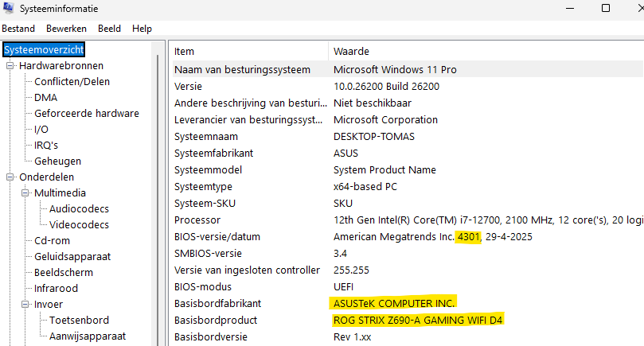Click the American Megatrends Inc. 4301 value
Image resolution: width=644 pixels, height=346 pixels.
pyautogui.click(x=433, y=237)
